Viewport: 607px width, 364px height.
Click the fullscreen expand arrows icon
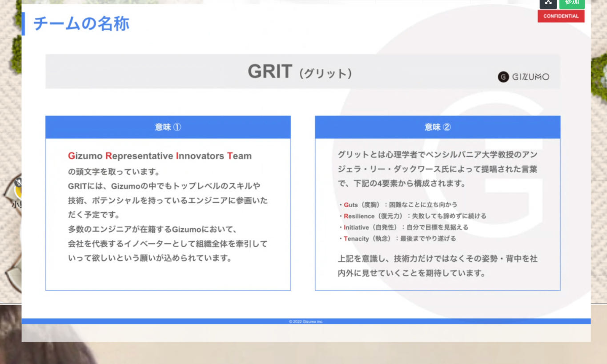click(548, 3)
